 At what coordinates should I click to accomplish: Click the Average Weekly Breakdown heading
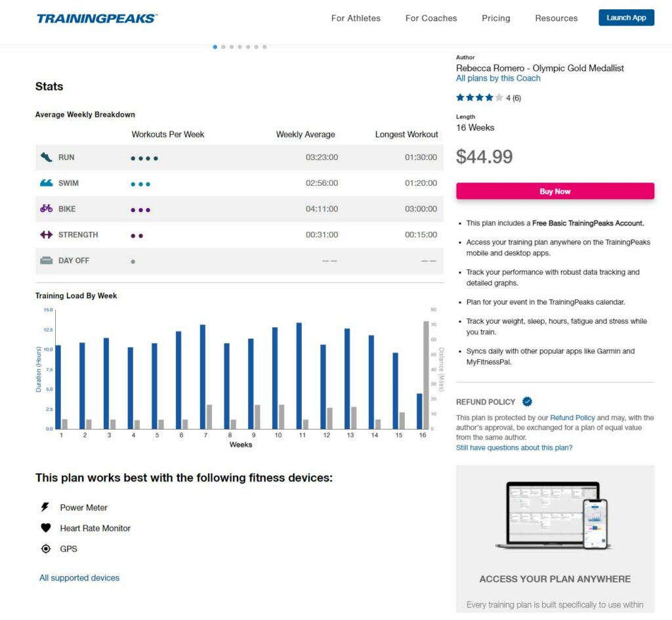click(x=85, y=114)
